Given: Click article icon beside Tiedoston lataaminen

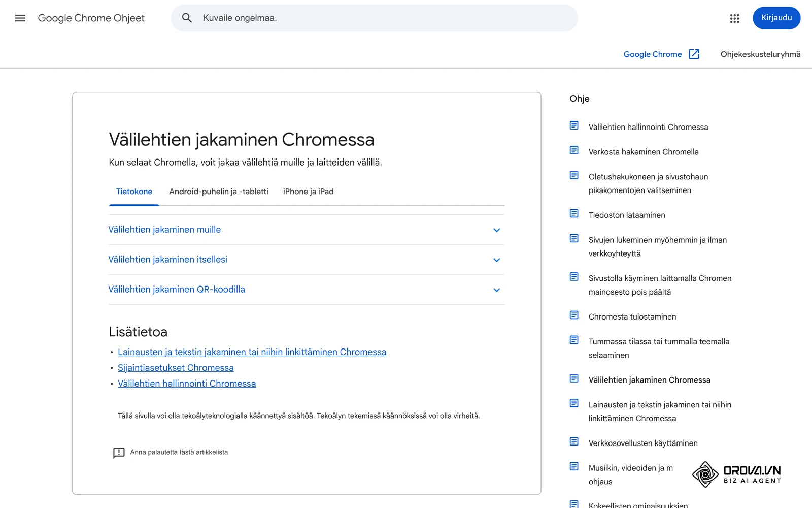Looking at the screenshot, I should (574, 213).
